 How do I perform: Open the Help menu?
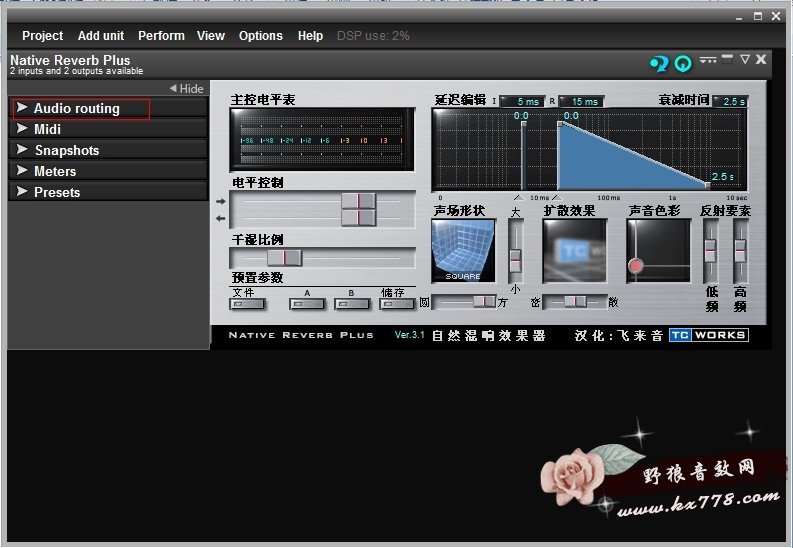coord(310,36)
